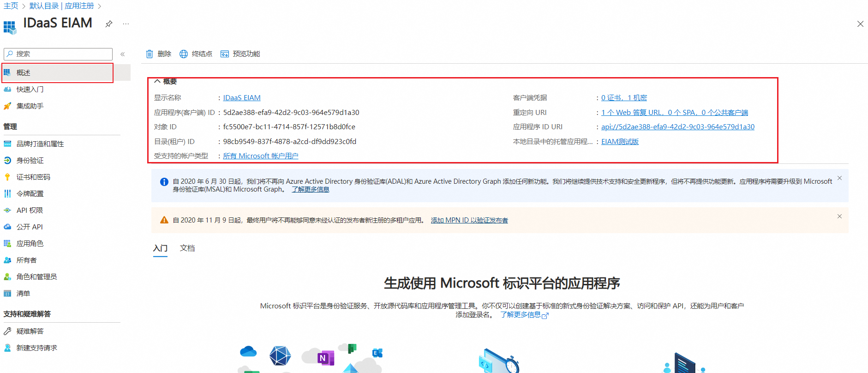The image size is (868, 373).
Task: Click the 应用角色 sidebar icon
Action: [x=7, y=243]
